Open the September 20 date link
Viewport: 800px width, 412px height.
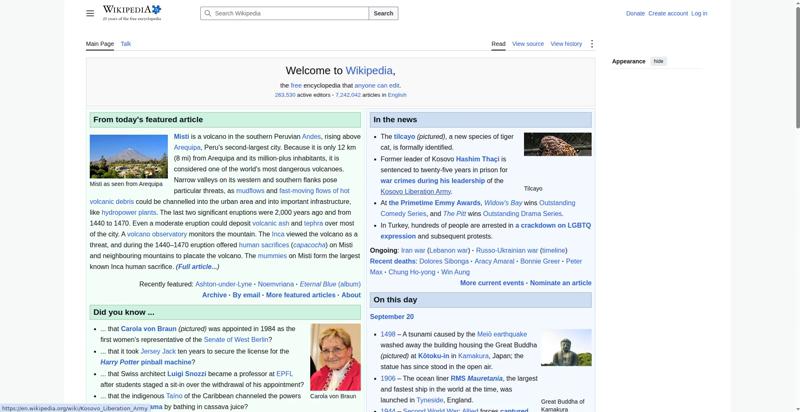(392, 317)
